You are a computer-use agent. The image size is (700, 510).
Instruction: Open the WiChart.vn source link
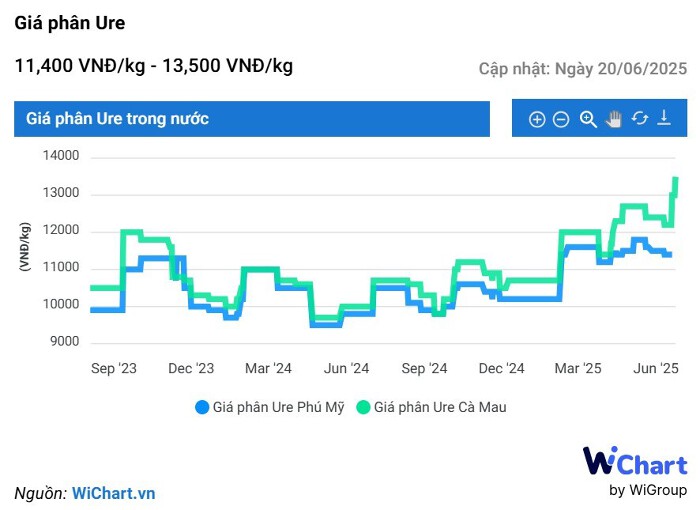[113, 493]
